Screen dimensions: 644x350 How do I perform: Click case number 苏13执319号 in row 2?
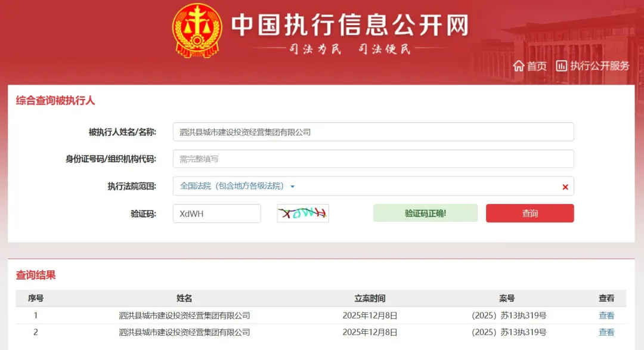pos(509,332)
